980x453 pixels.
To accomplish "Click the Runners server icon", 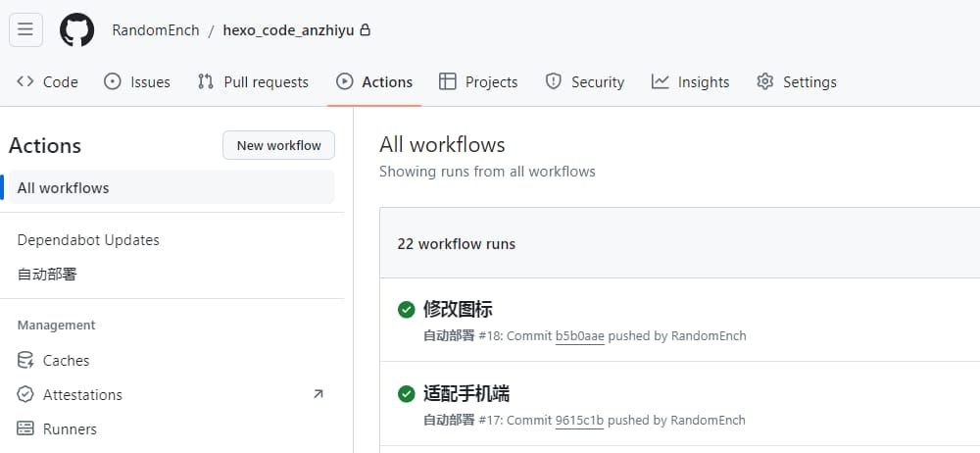I will point(25,429).
